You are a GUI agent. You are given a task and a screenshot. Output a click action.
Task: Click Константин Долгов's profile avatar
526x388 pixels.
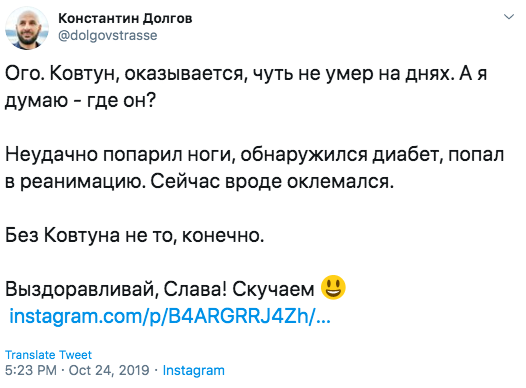point(27,28)
